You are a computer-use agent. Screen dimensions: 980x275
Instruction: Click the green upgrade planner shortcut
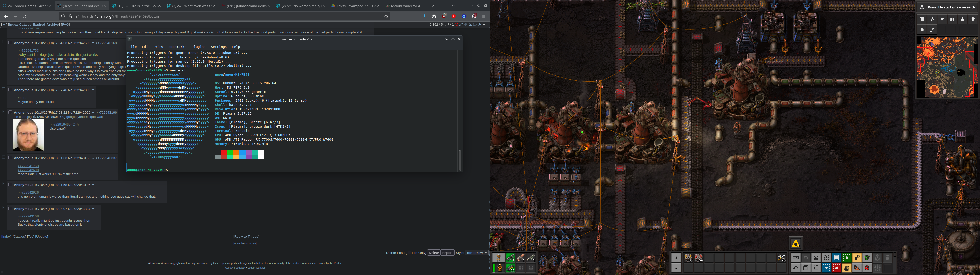847,258
